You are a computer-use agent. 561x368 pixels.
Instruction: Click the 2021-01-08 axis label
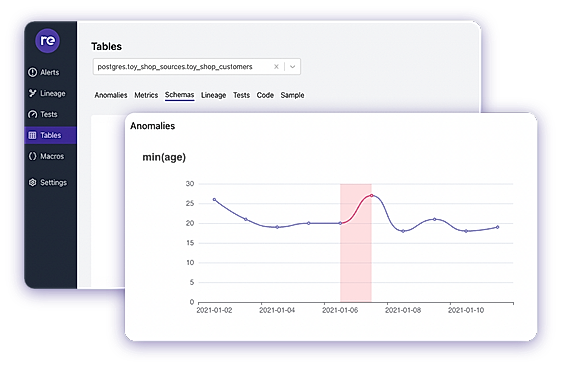pyautogui.click(x=403, y=310)
